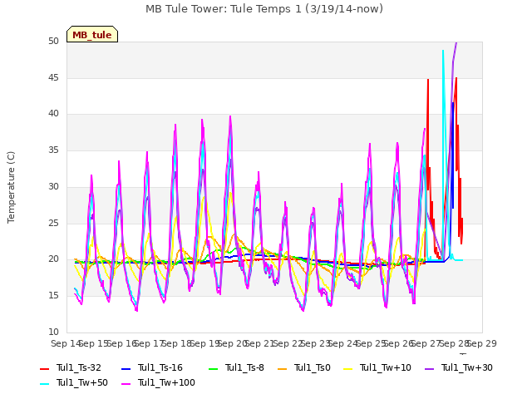The width and height of the screenshot is (532, 399).
Task: Click the yellow Tul1_Tw+10 legend swatch
Action: pos(347,368)
